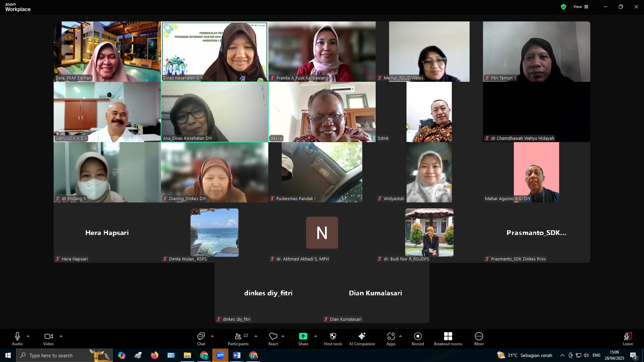Select dr Chamdhawati Wahyu Hidayah tile
644x362 pixels.
coord(537,112)
